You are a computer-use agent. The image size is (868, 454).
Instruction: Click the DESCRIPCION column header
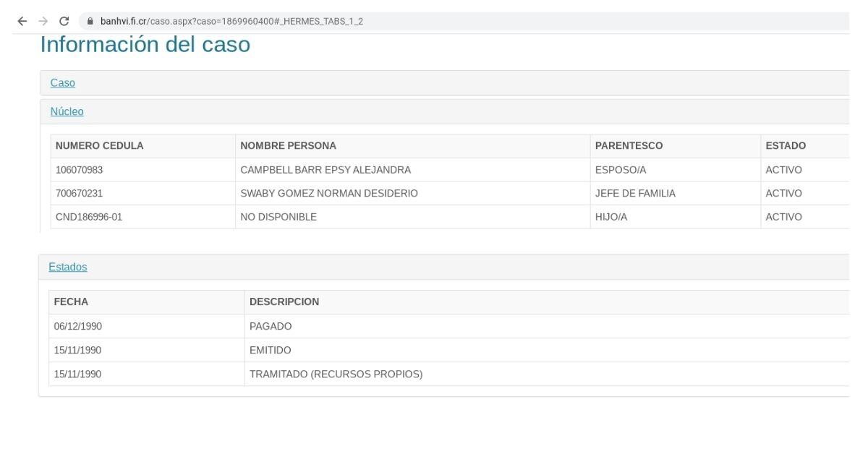284,302
